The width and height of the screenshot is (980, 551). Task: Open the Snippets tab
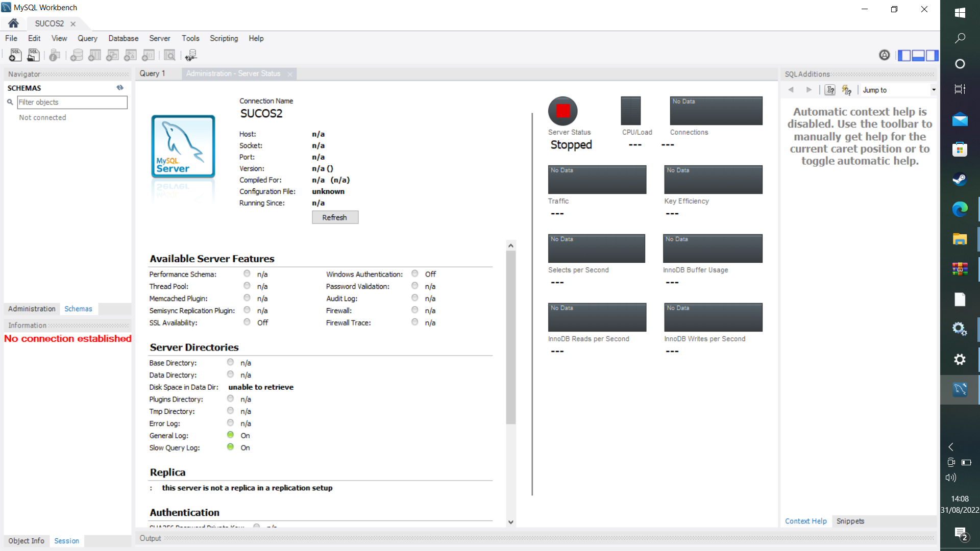(x=850, y=521)
